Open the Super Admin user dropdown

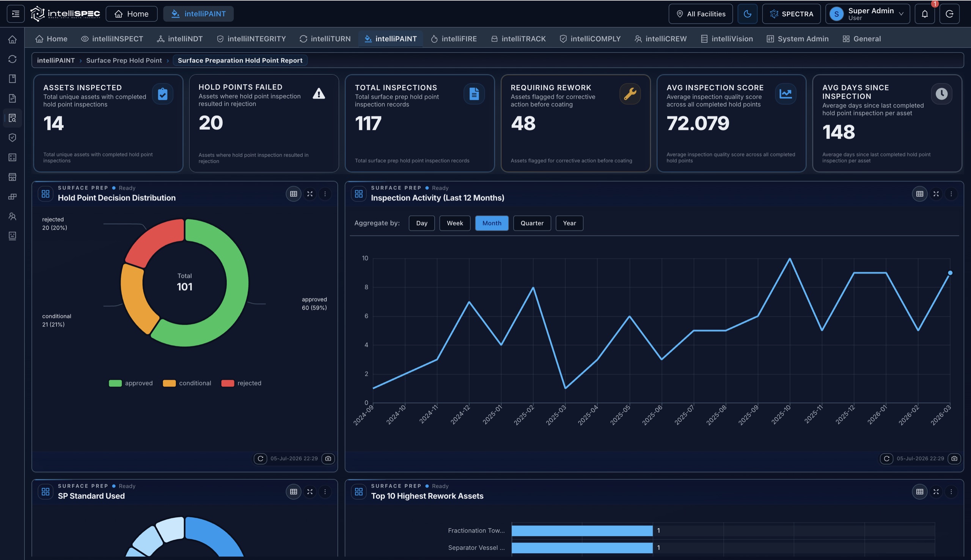tap(867, 14)
